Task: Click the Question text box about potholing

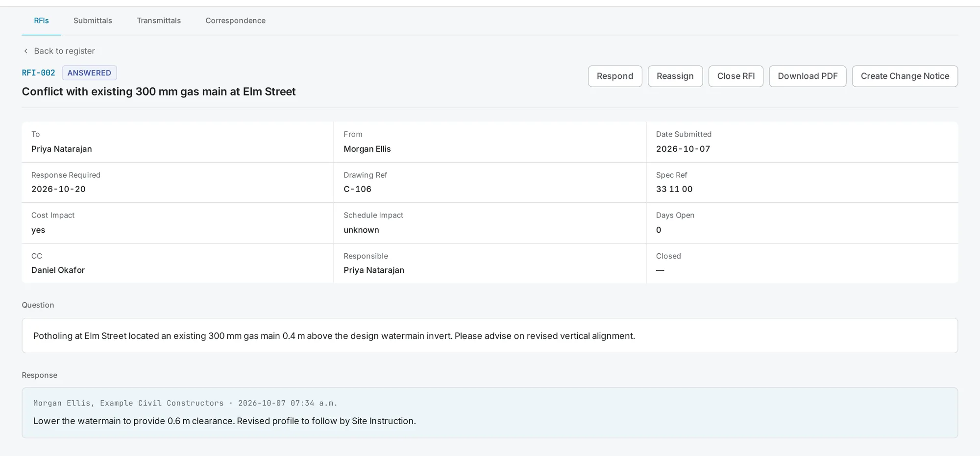Action: 490,336
